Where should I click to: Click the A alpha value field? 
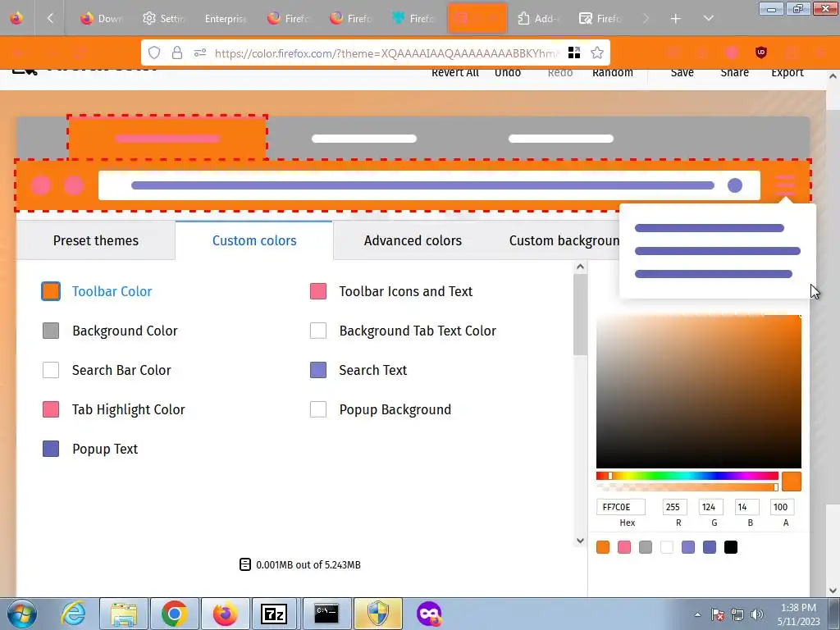tap(782, 507)
